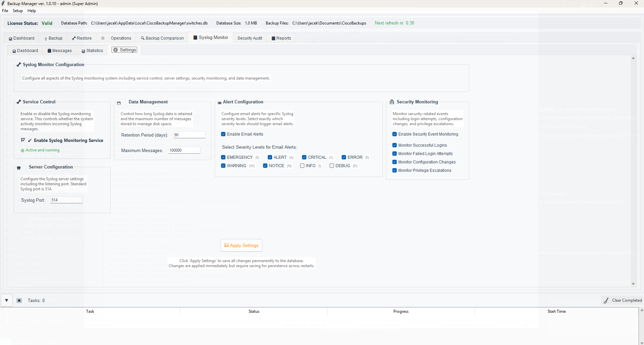Screen dimensions: 644x345
Task: Open the Help menu
Action: pos(32,11)
